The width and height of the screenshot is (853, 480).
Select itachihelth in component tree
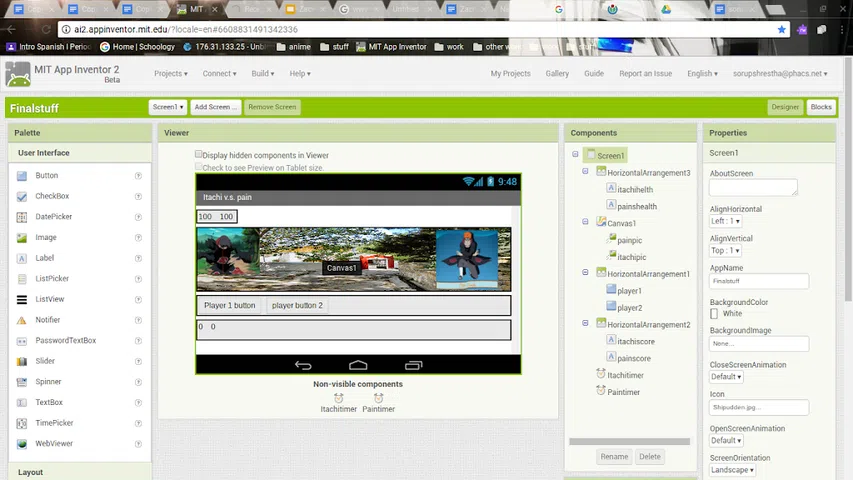click(634, 189)
